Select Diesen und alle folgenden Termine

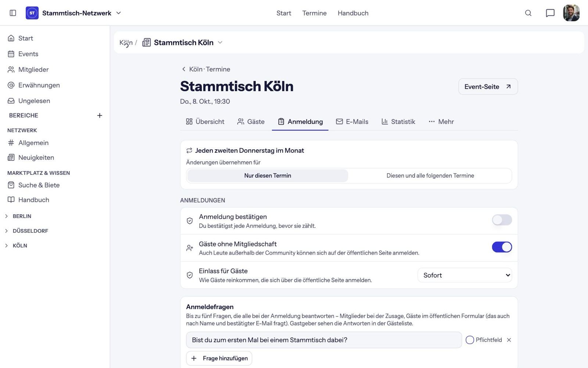(x=430, y=176)
